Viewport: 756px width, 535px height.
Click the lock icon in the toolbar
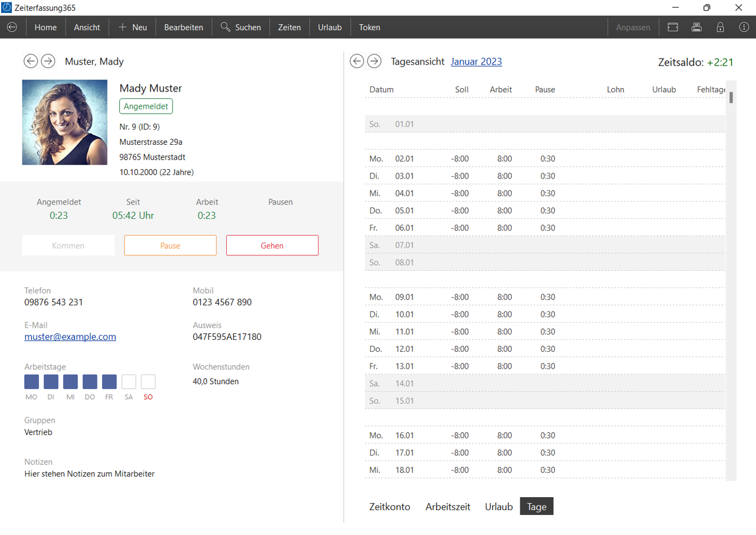(720, 27)
